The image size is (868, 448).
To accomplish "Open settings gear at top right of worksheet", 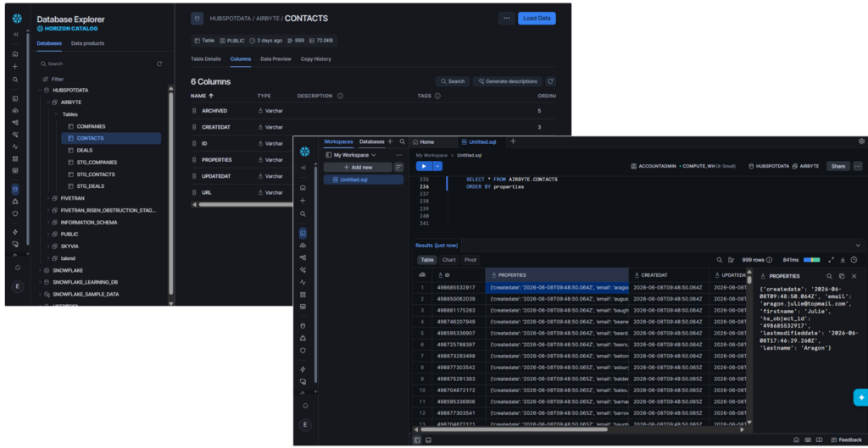I will (x=861, y=141).
